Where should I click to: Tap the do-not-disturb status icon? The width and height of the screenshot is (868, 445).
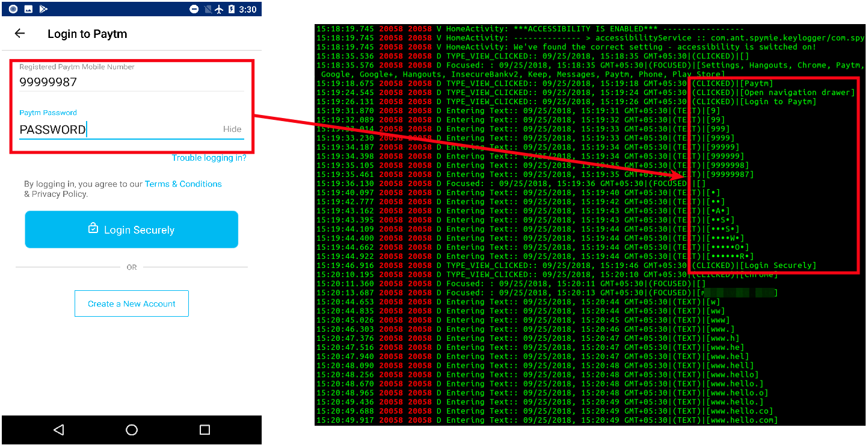[x=194, y=9]
